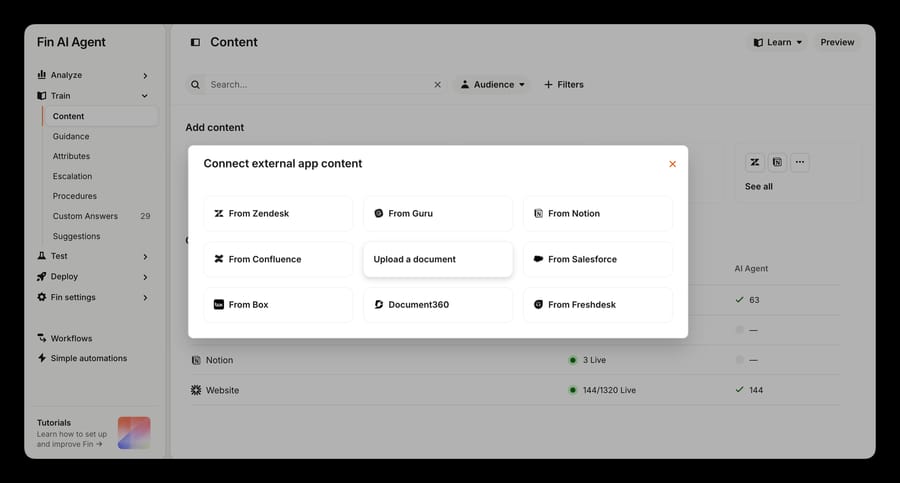Click the Custom Answers count 29
This screenshot has width=900, height=483.
coord(145,216)
